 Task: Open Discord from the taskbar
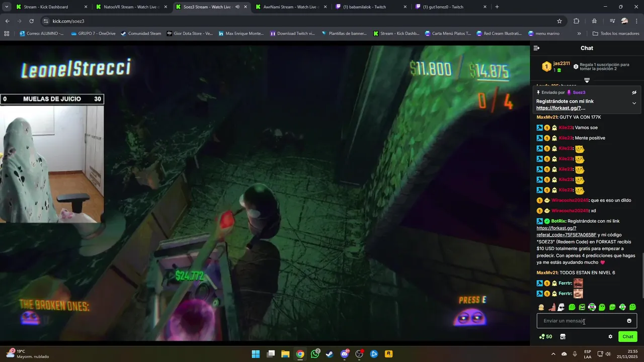pyautogui.click(x=345, y=354)
